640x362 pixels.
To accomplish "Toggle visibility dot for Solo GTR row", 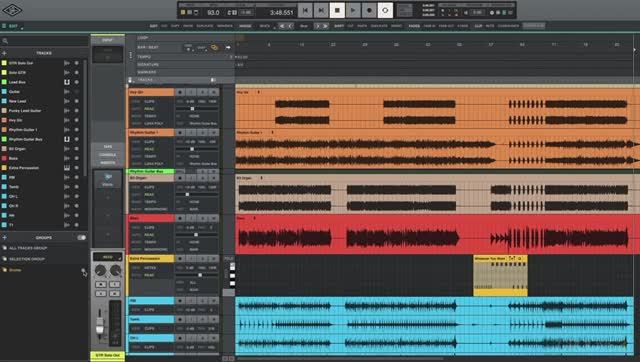I will (x=76, y=73).
